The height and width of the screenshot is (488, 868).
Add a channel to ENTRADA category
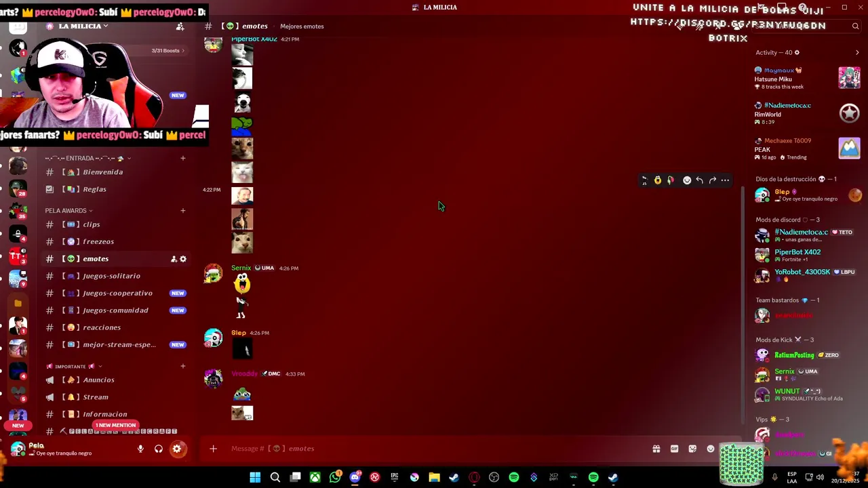(x=183, y=159)
